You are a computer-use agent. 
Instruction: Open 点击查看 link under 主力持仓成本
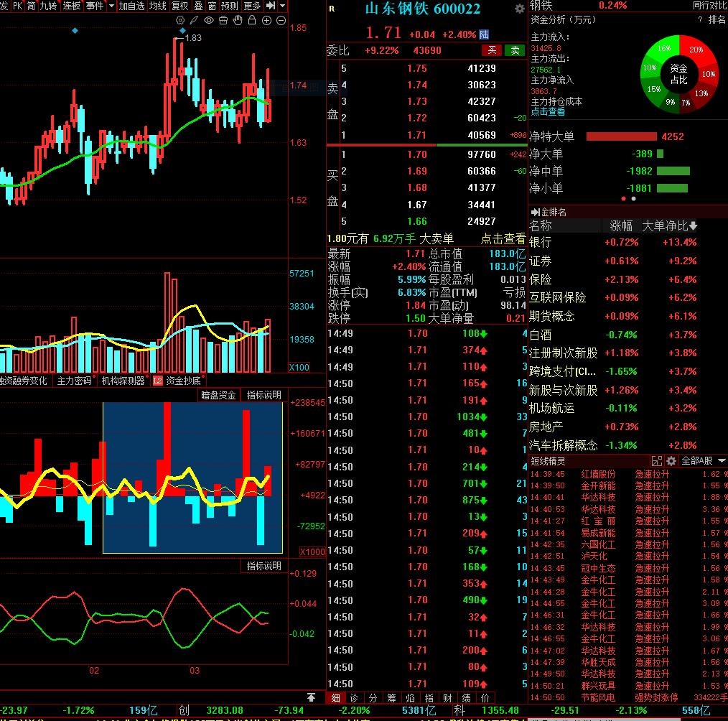pyautogui.click(x=548, y=111)
